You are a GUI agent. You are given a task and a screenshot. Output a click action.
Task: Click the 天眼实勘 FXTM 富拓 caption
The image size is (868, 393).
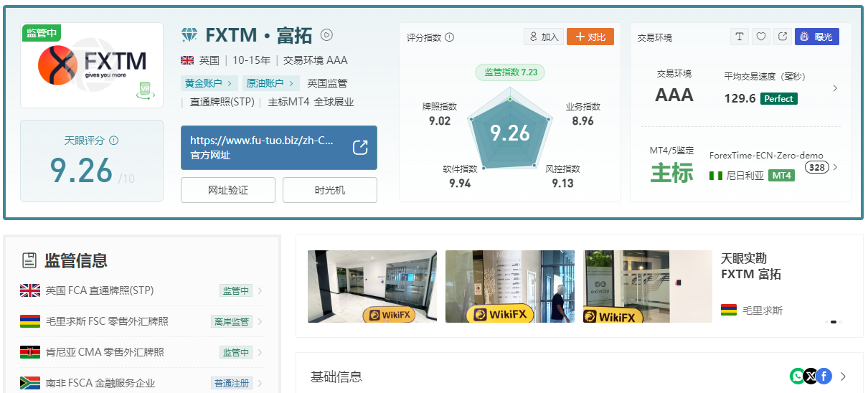pyautogui.click(x=751, y=266)
